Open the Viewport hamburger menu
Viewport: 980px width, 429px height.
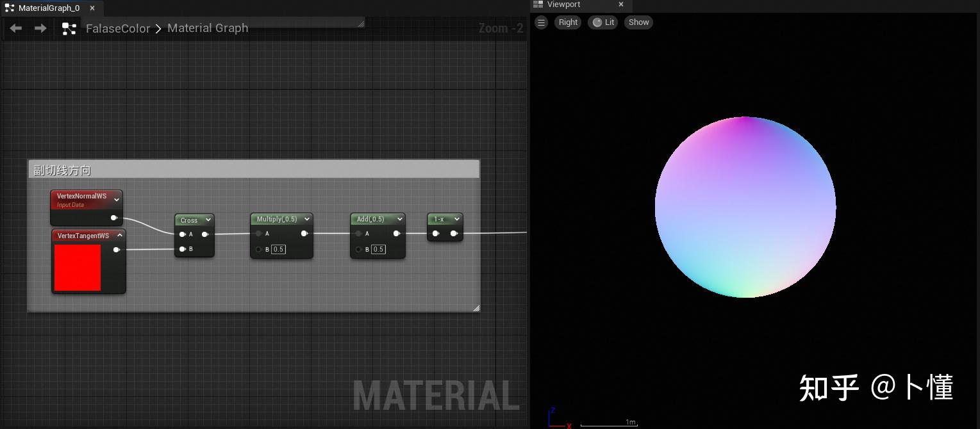[541, 22]
